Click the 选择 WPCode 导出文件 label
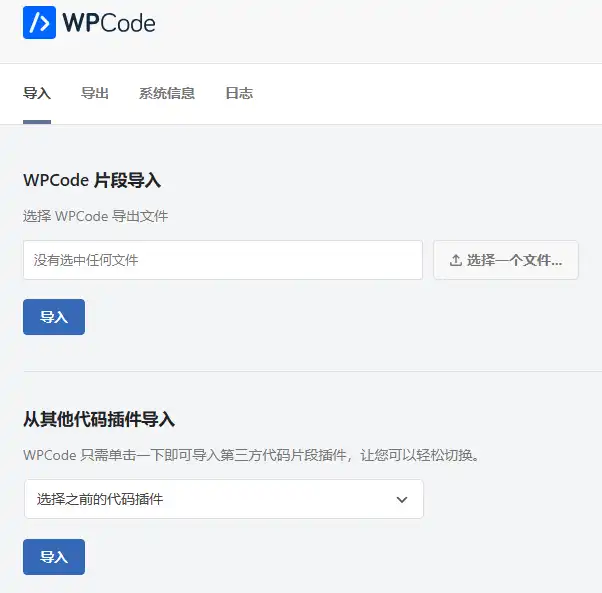Screen dimensions: 602x593 95,216
